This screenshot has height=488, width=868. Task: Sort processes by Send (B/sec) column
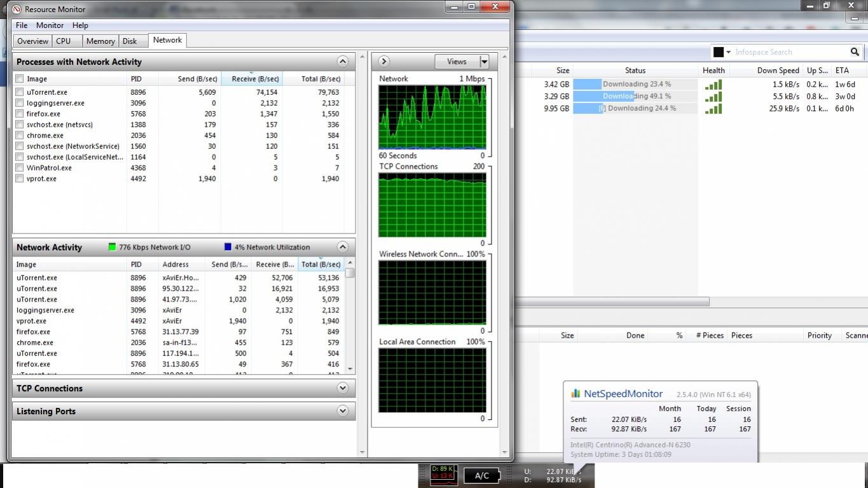tap(197, 79)
